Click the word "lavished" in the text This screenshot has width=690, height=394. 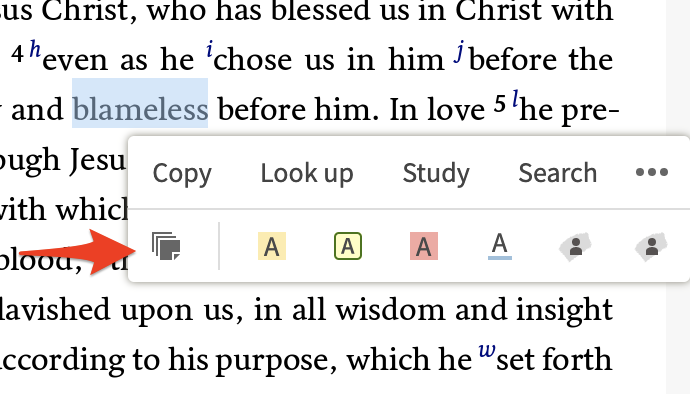(55, 309)
